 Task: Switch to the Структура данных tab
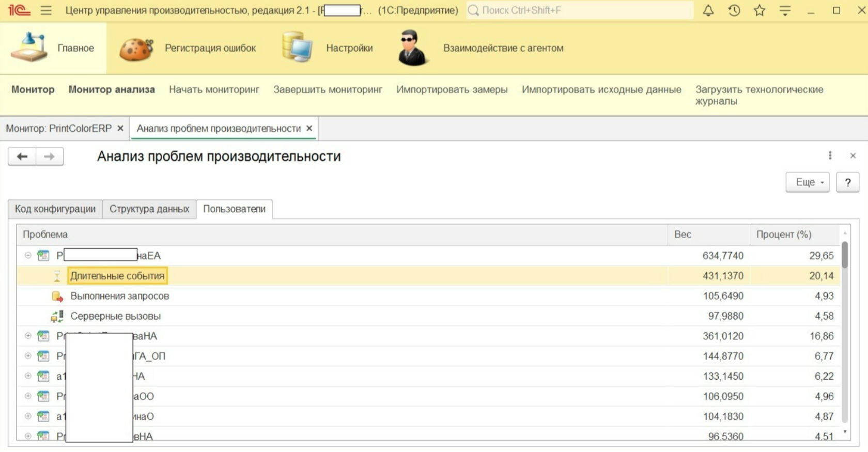149,209
